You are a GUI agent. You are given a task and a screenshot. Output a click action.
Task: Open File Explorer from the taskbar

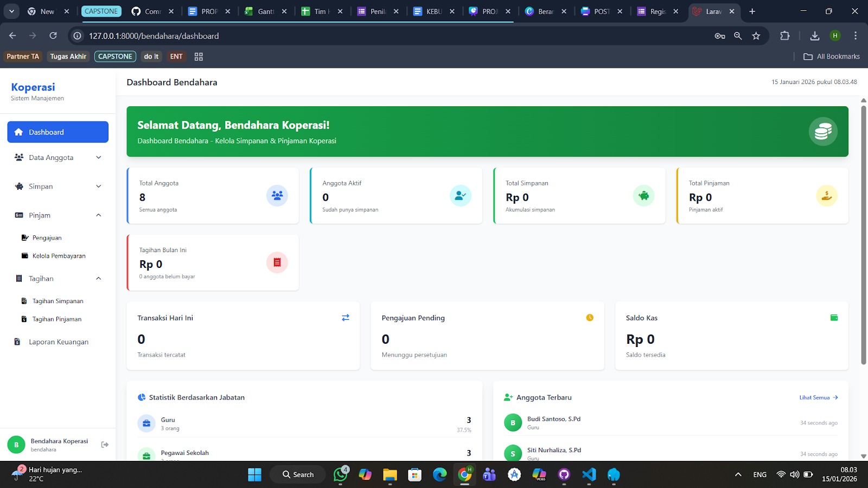click(x=390, y=474)
